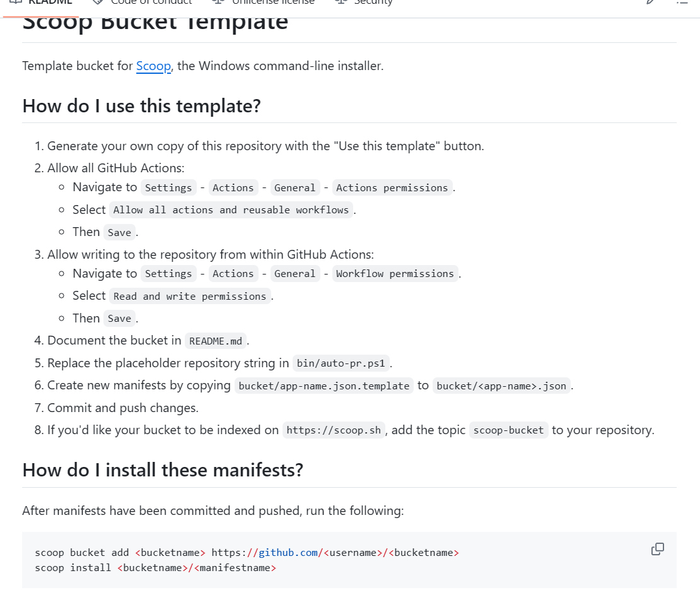Image resolution: width=700 pixels, height=590 pixels.
Task: Click the 'Workflow permissions' code label
Action: [x=395, y=274]
